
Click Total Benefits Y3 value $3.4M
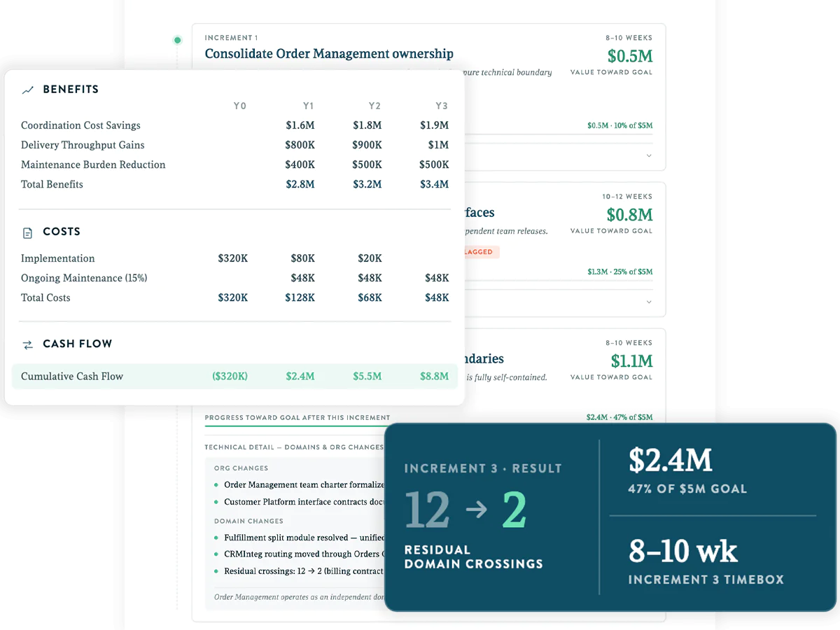(x=435, y=184)
